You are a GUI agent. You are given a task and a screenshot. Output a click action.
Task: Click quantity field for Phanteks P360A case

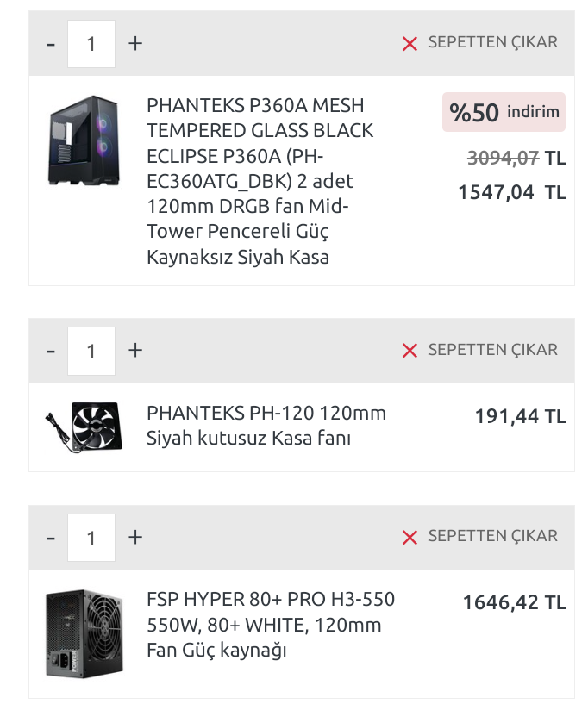(91, 43)
